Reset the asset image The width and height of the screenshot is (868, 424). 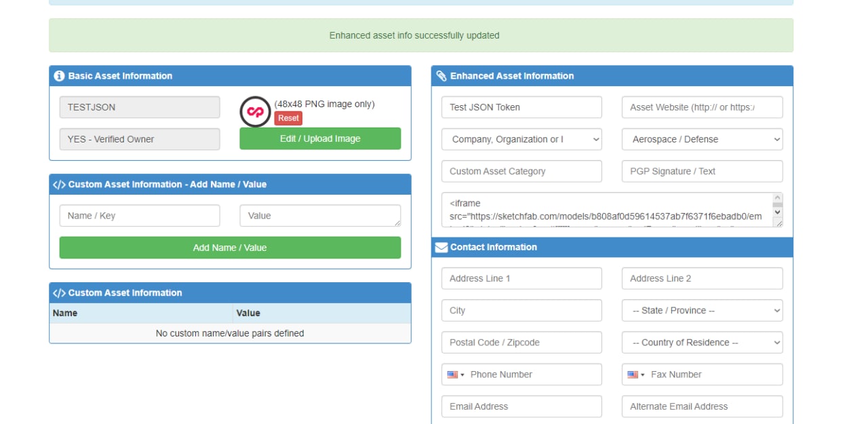(288, 118)
